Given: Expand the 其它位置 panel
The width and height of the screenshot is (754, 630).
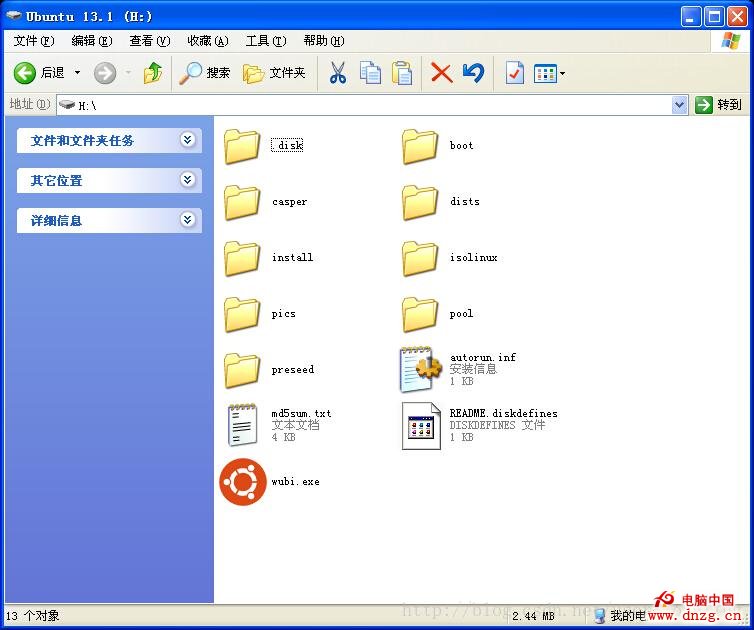Looking at the screenshot, I should 109,180.
